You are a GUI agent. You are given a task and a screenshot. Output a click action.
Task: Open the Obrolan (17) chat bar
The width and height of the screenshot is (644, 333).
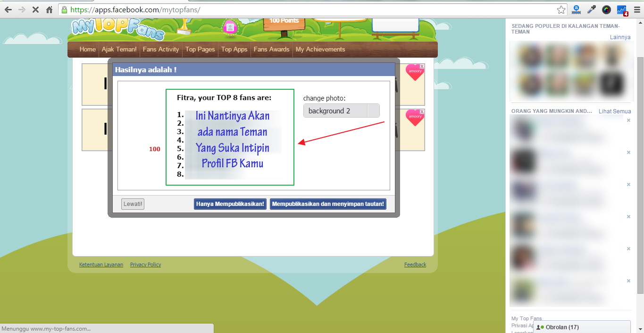coord(582,327)
